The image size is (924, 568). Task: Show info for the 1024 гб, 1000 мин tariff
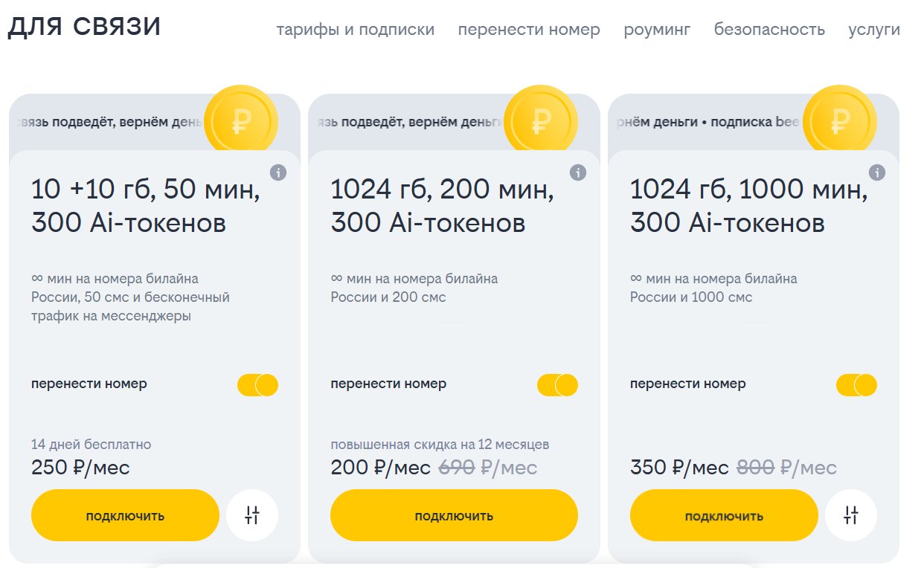[877, 172]
